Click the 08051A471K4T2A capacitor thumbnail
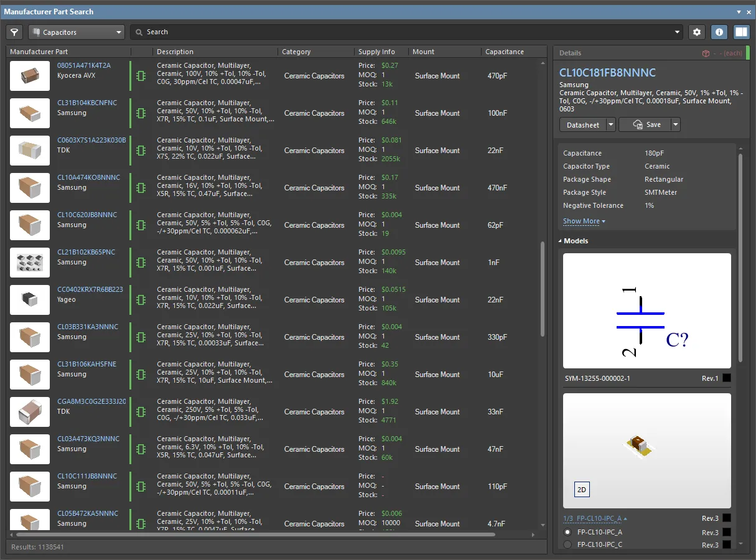The image size is (756, 560). 30,76
